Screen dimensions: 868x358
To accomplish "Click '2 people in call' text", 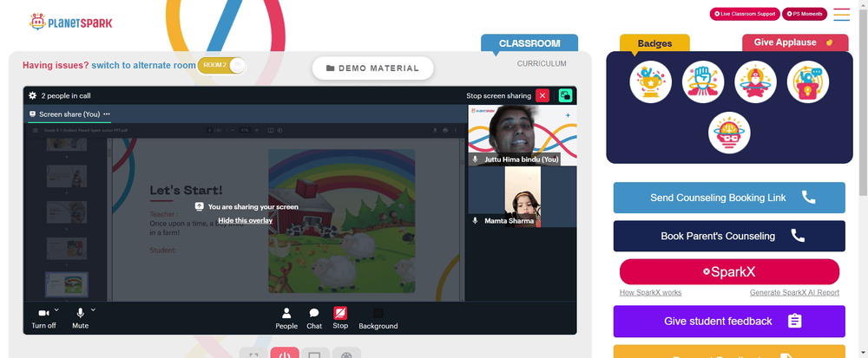I will pos(66,95).
